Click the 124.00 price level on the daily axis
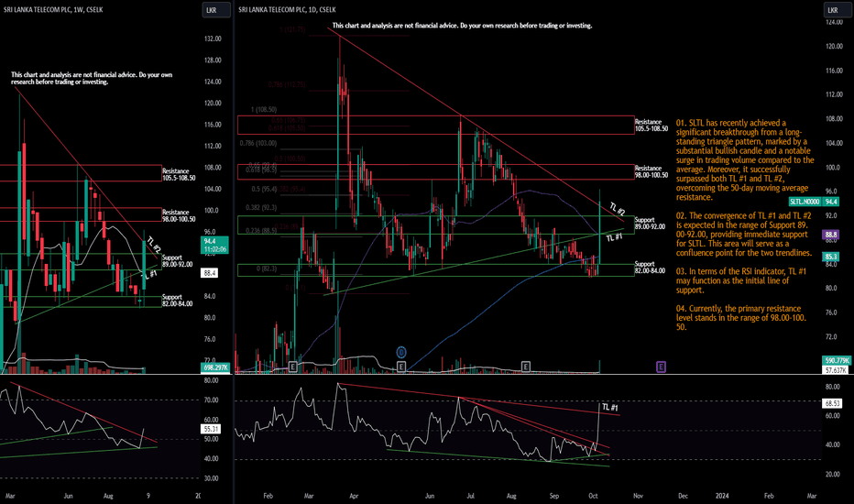This screenshot has width=854, height=504. 835,22
